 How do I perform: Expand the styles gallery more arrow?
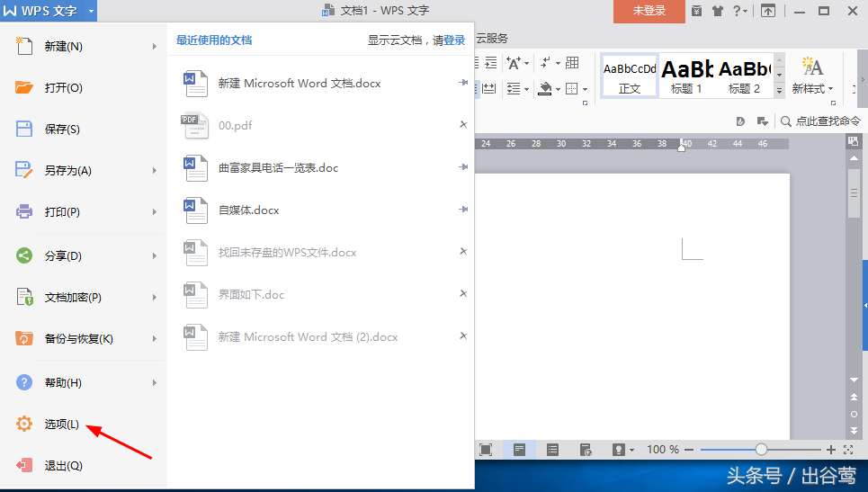click(780, 92)
